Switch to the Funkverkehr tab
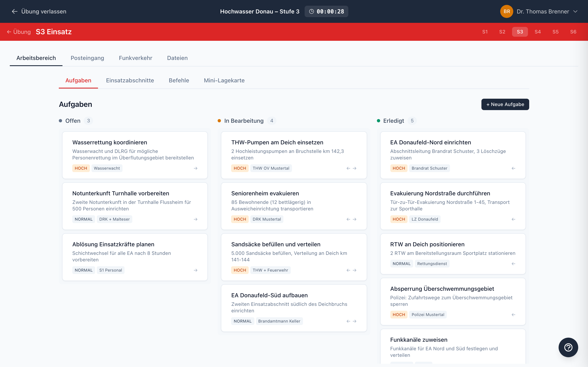Screen dimensions: 588x367 point(135,58)
